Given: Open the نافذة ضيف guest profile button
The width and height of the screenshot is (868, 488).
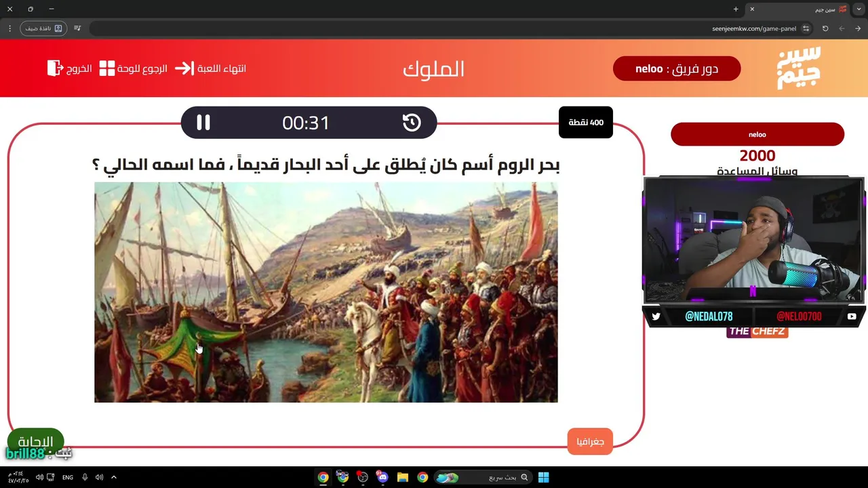Looking at the screenshot, I should [43, 28].
